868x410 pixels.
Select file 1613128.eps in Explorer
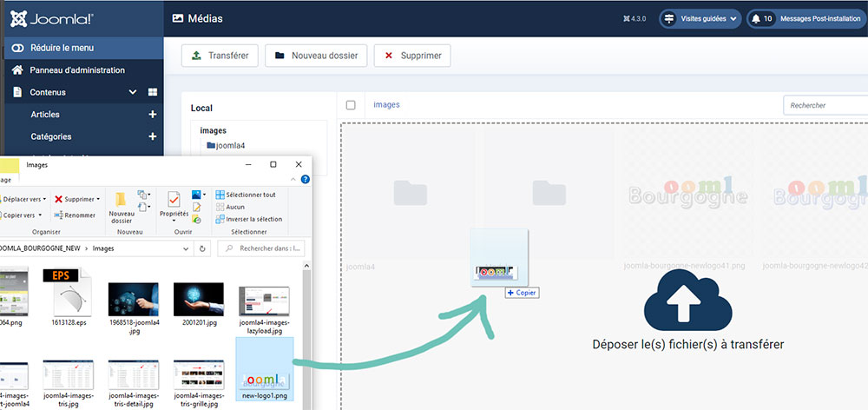69,298
